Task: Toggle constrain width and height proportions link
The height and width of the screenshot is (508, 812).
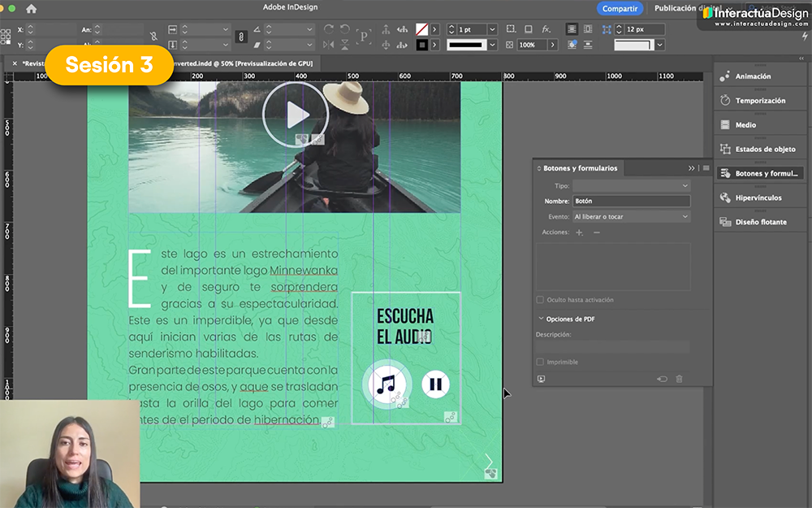Action: [153, 37]
